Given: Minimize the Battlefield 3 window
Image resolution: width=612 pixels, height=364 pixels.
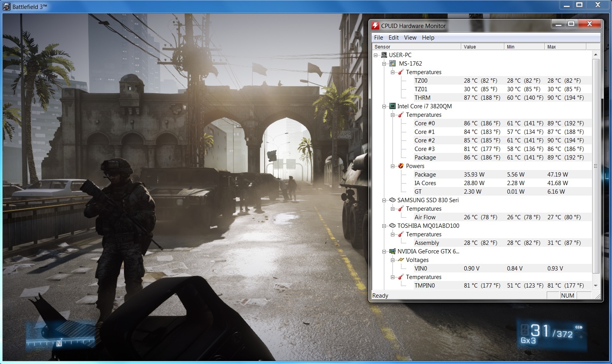Looking at the screenshot, I should [567, 5].
